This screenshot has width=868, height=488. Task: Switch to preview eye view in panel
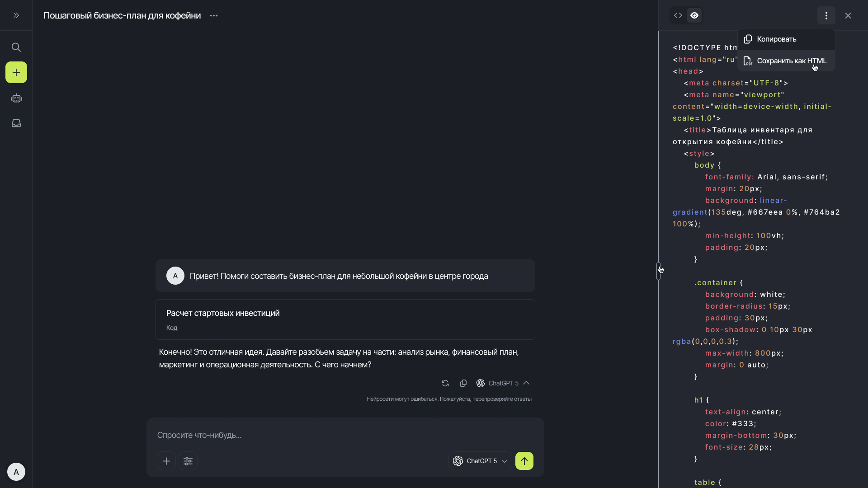click(x=694, y=15)
